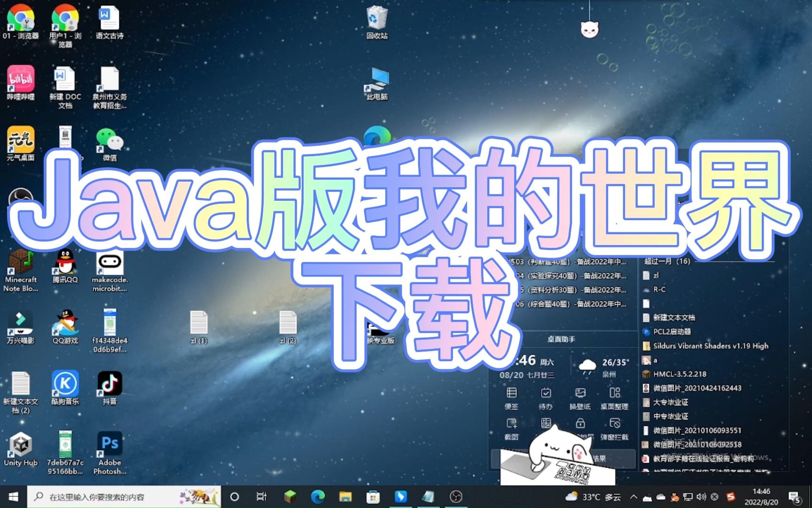Open the 元气桌面 shortcut
The image size is (812, 508).
coord(20,143)
